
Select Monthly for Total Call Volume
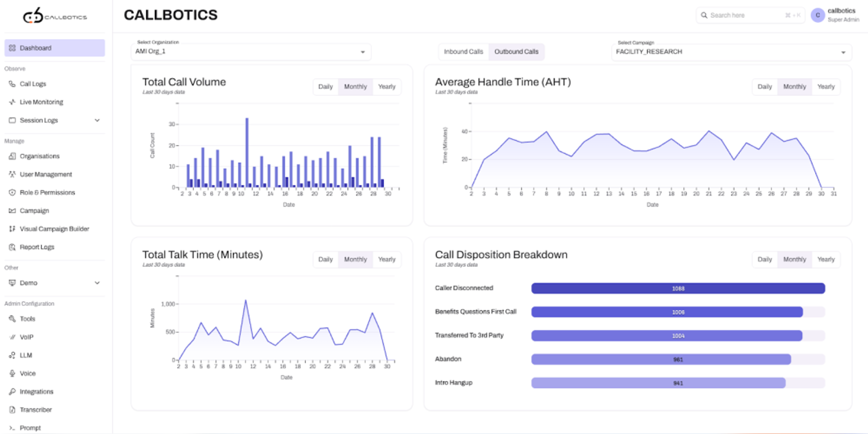click(x=355, y=87)
